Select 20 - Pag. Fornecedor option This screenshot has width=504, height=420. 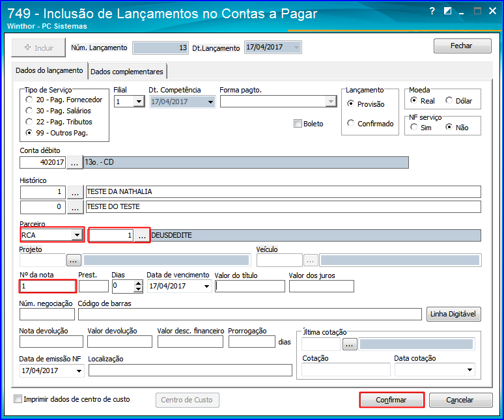click(29, 100)
